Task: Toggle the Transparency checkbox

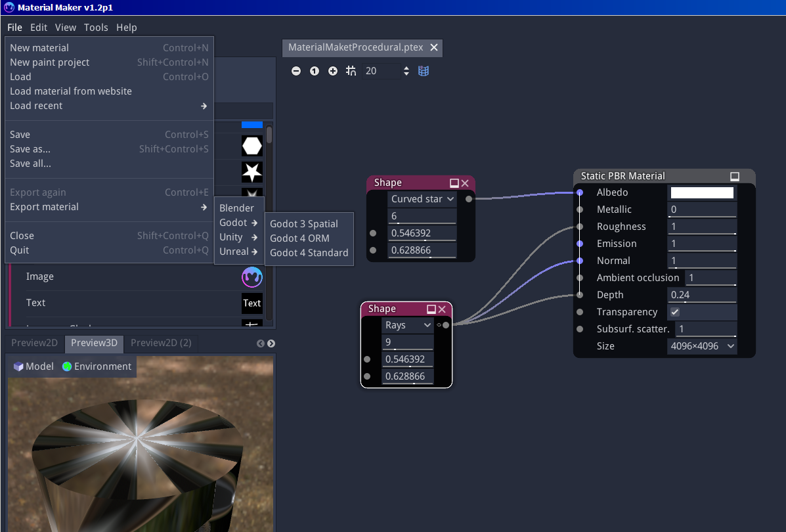Action: point(674,312)
